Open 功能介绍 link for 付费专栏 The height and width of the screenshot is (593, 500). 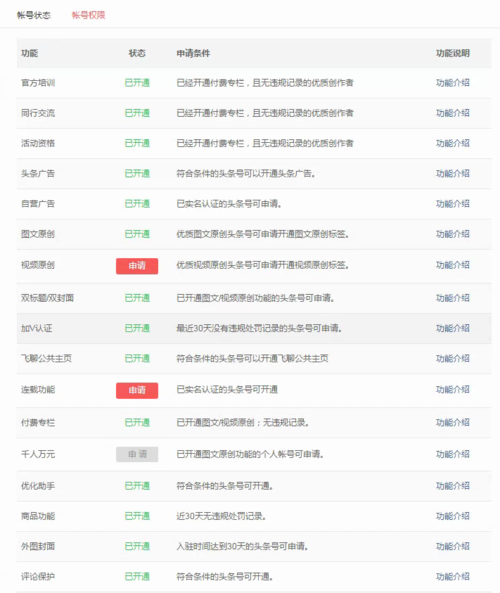click(x=453, y=422)
